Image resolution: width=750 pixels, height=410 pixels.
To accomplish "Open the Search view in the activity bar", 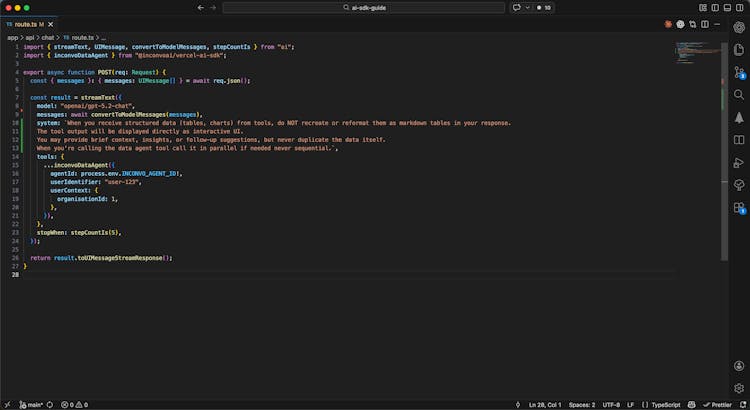I will coord(739,95).
